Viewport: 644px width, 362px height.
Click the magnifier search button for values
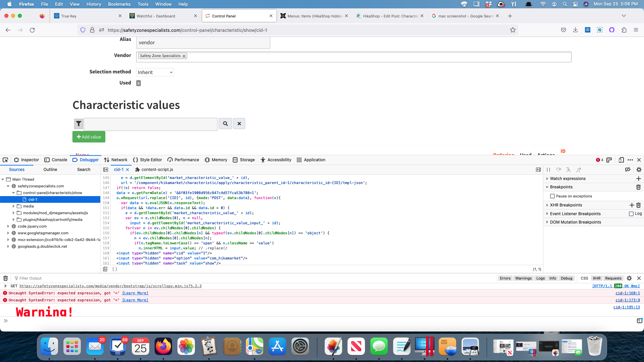coord(225,124)
